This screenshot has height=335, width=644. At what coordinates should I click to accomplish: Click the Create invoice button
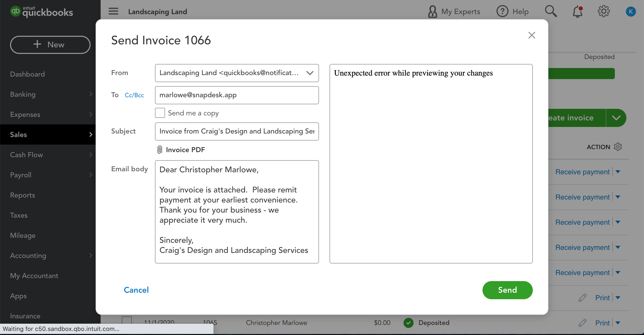(x=577, y=118)
